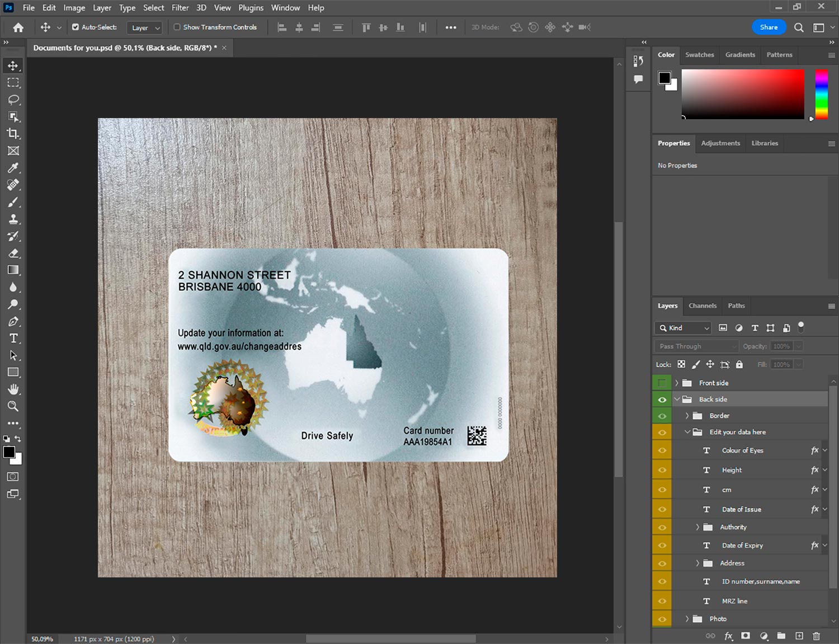Enable Show Transform Controls checkbox
This screenshot has height=644, width=839.
[x=177, y=27]
